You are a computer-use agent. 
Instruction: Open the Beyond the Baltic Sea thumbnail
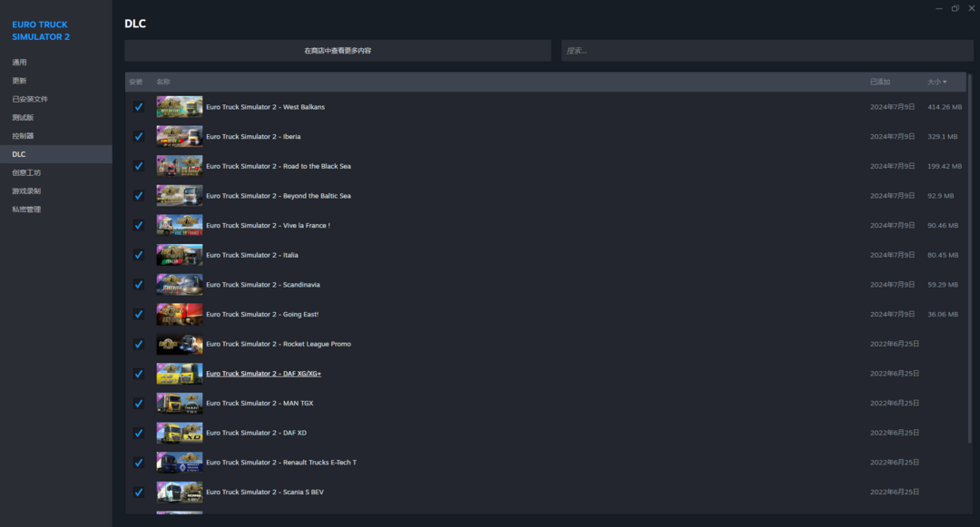[180, 195]
